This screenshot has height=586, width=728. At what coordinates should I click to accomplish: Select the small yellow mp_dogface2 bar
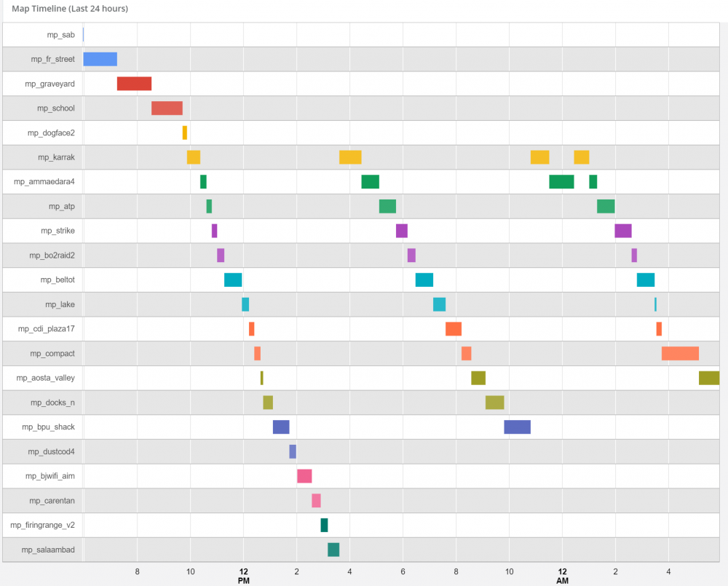coord(185,132)
